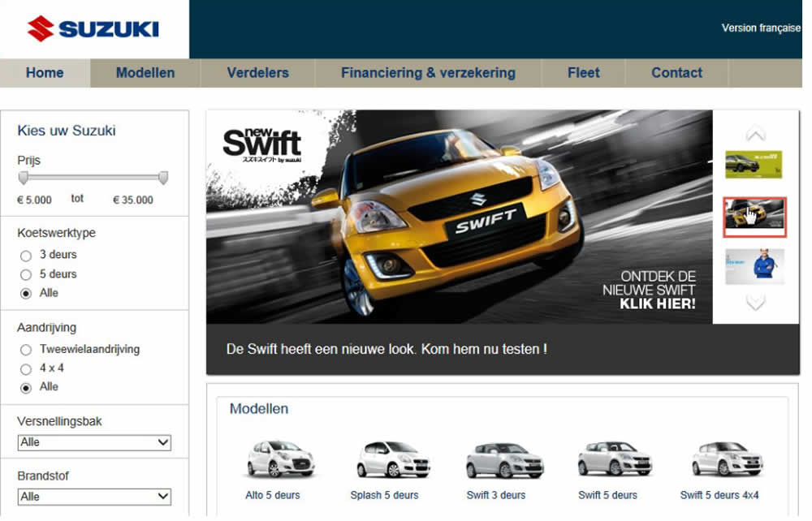Click the minimum price slider handle

(24, 178)
